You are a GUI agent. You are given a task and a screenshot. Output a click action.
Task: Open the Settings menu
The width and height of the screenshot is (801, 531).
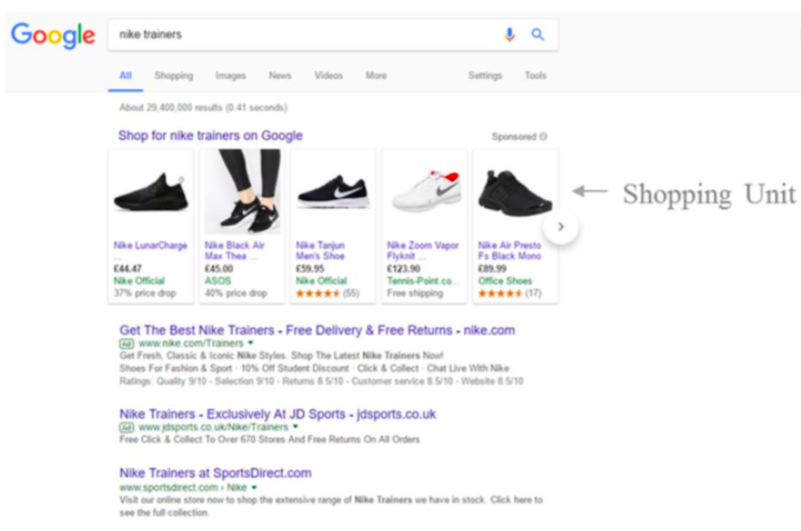coord(485,76)
